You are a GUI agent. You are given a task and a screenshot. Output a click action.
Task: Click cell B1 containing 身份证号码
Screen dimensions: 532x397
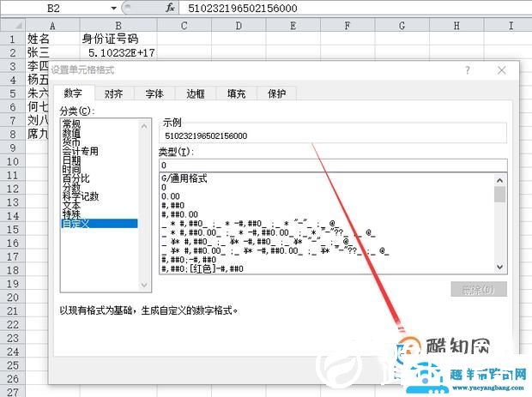[x=118, y=39]
